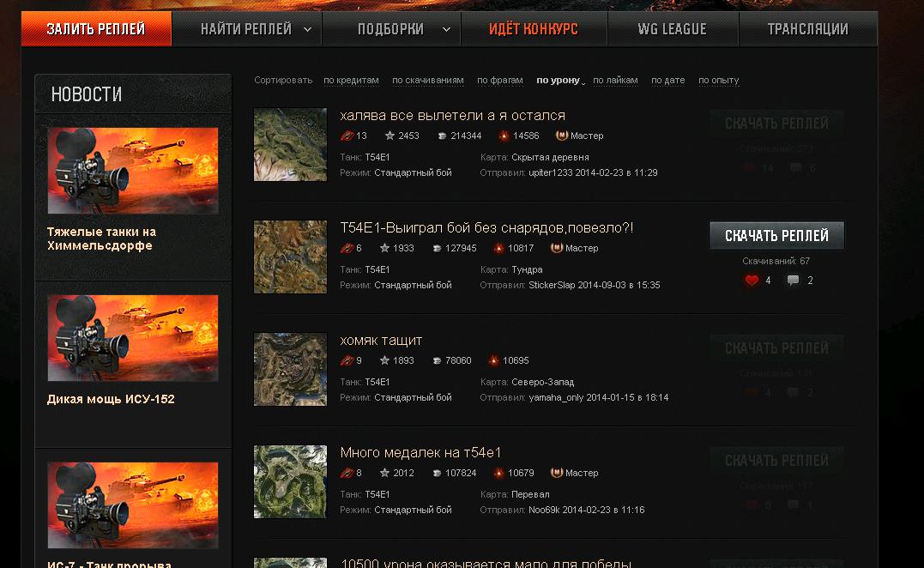Sort replays по опыту
This screenshot has width=924, height=568.
tap(718, 80)
